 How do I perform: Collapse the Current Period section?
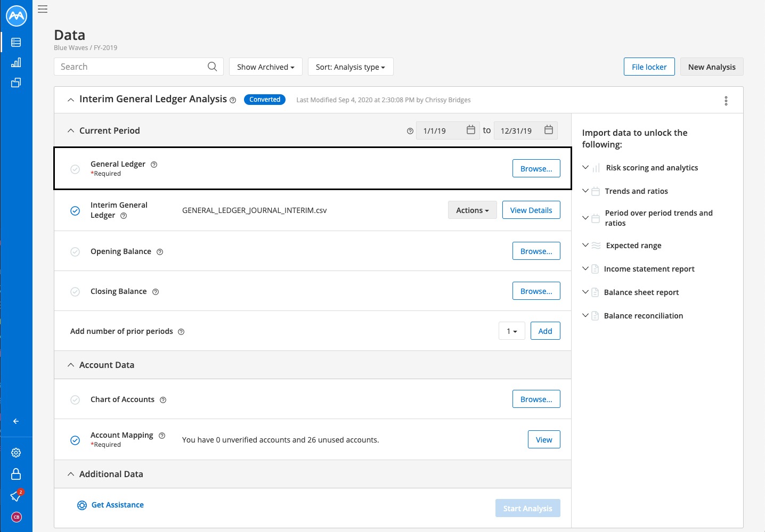(70, 130)
